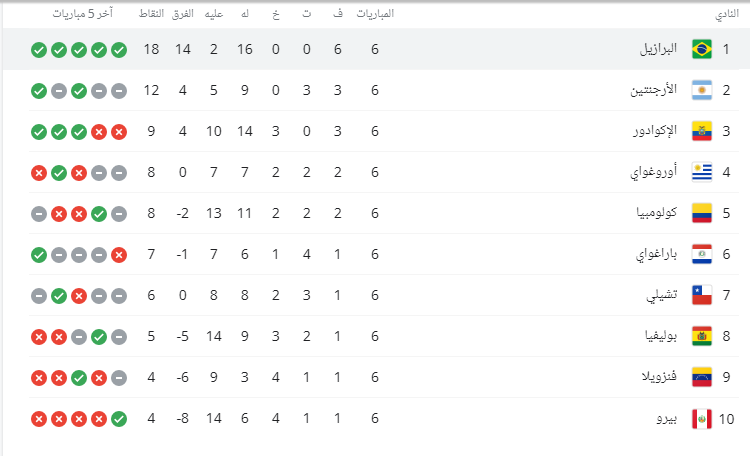Click the Uruguay flag icon
The width and height of the screenshot is (750, 456).
coord(701,172)
